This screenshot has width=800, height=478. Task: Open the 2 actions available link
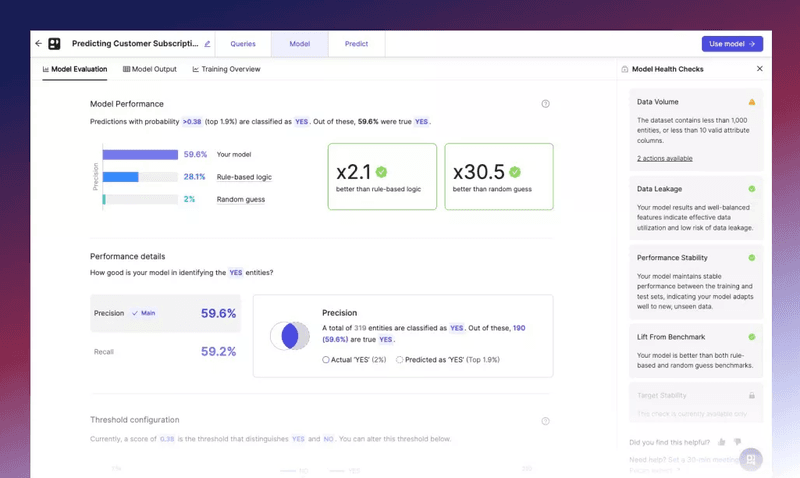[664, 159]
